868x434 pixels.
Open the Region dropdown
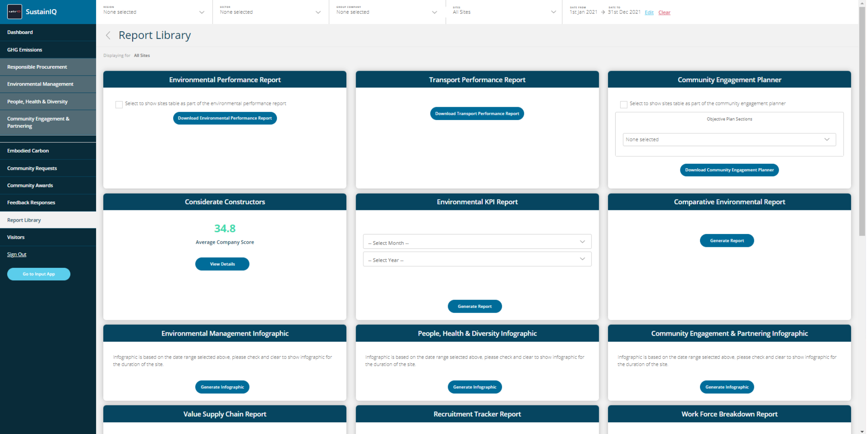pos(154,12)
